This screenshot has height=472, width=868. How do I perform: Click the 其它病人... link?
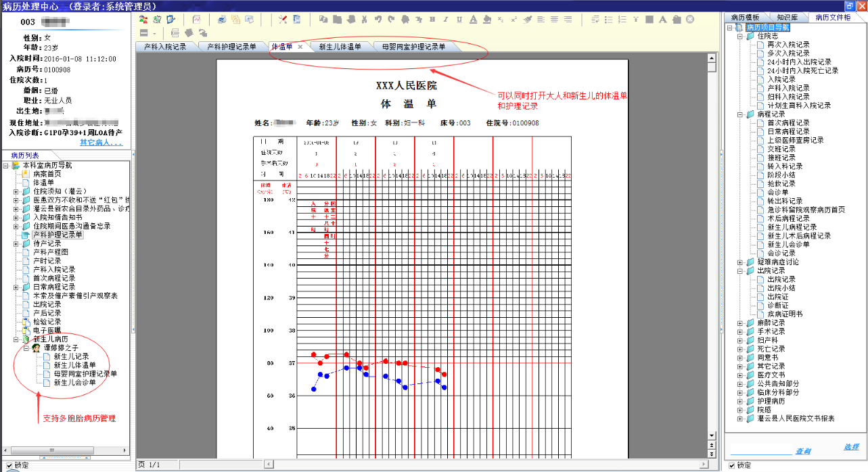point(101,143)
